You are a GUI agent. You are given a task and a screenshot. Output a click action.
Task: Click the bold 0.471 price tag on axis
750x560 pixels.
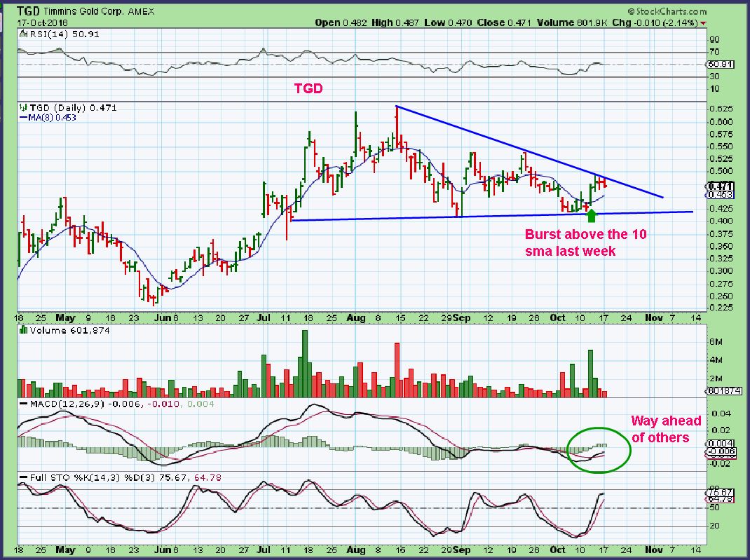(x=720, y=186)
